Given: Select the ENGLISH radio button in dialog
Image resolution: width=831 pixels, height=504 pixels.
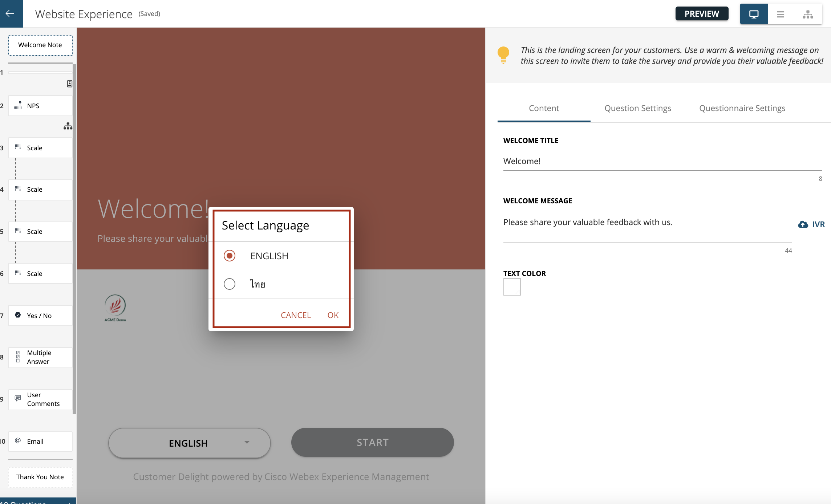Looking at the screenshot, I should [228, 255].
